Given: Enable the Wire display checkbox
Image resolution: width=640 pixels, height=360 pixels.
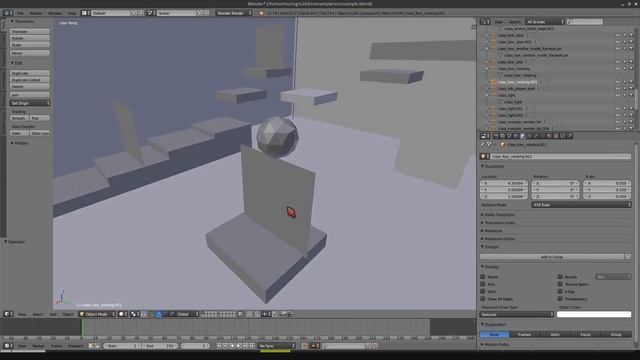Looking at the screenshot, I should coord(483,291).
